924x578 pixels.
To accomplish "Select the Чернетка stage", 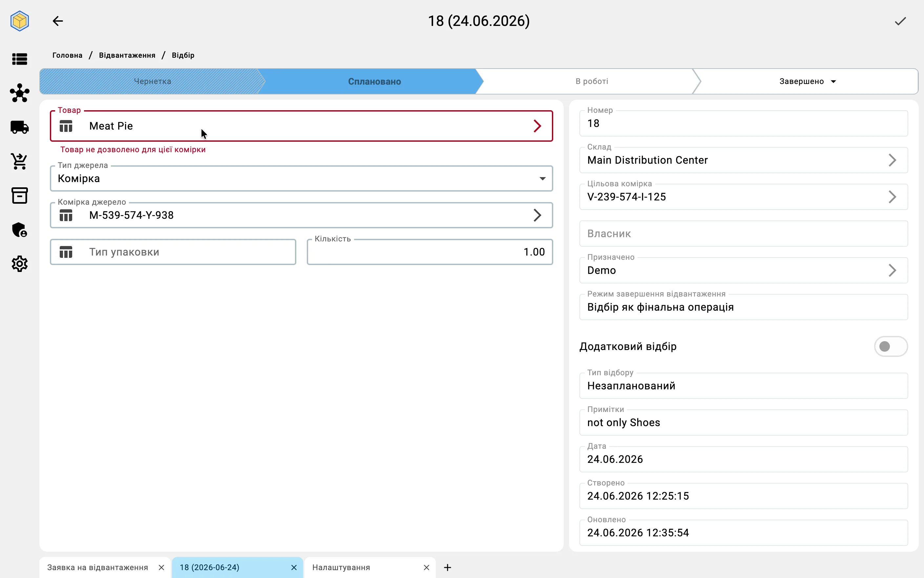I will 152,81.
